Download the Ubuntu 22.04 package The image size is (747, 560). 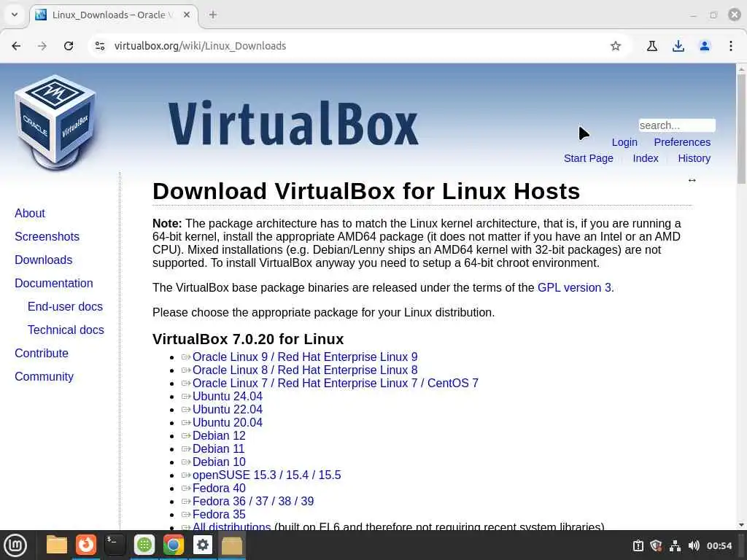228,410
